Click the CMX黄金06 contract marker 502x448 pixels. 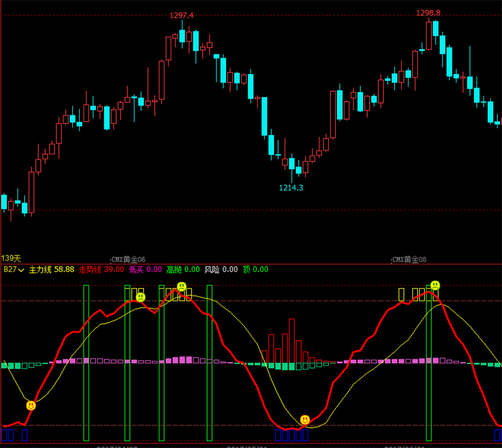(x=128, y=259)
